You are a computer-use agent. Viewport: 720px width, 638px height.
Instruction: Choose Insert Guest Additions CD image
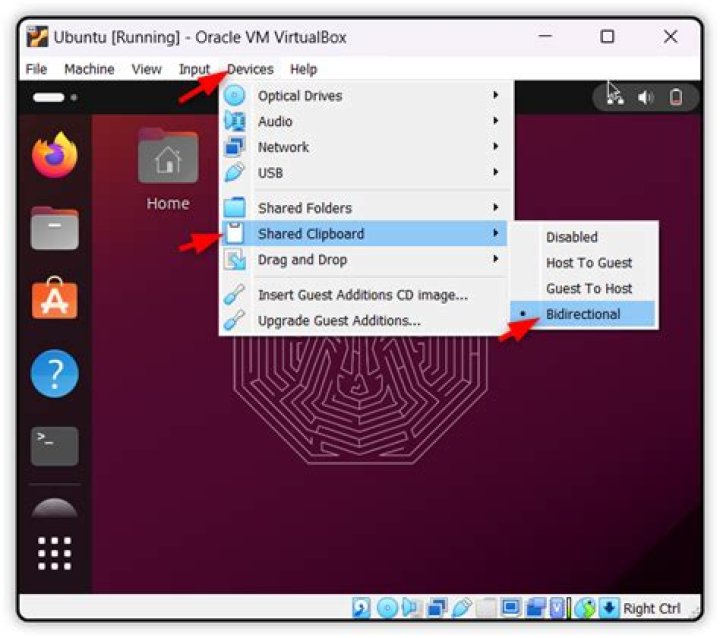tap(364, 294)
